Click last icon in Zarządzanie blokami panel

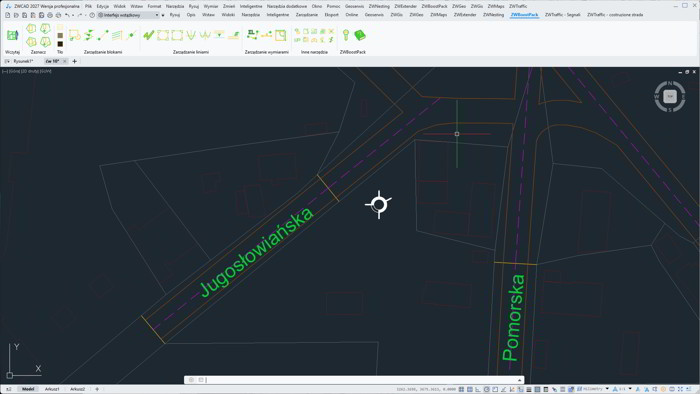pos(131,35)
